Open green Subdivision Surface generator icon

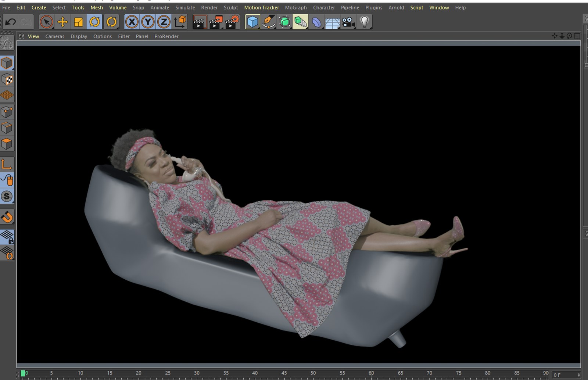(x=285, y=22)
